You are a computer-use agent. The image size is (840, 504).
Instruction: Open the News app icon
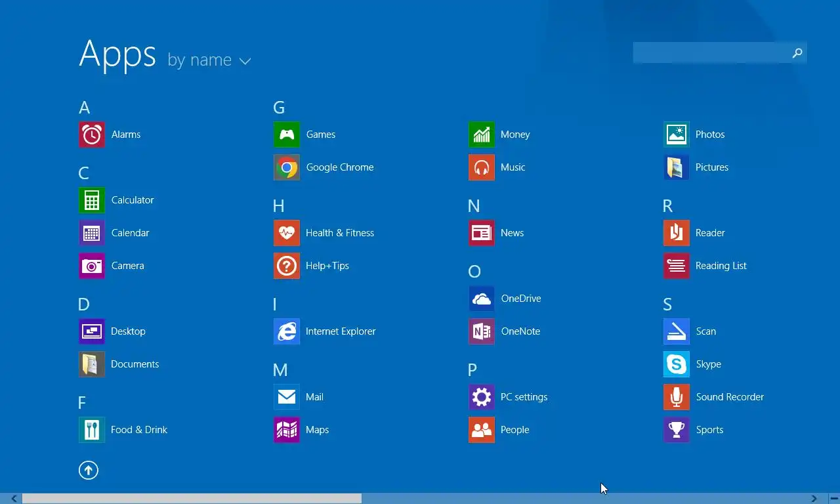click(482, 233)
